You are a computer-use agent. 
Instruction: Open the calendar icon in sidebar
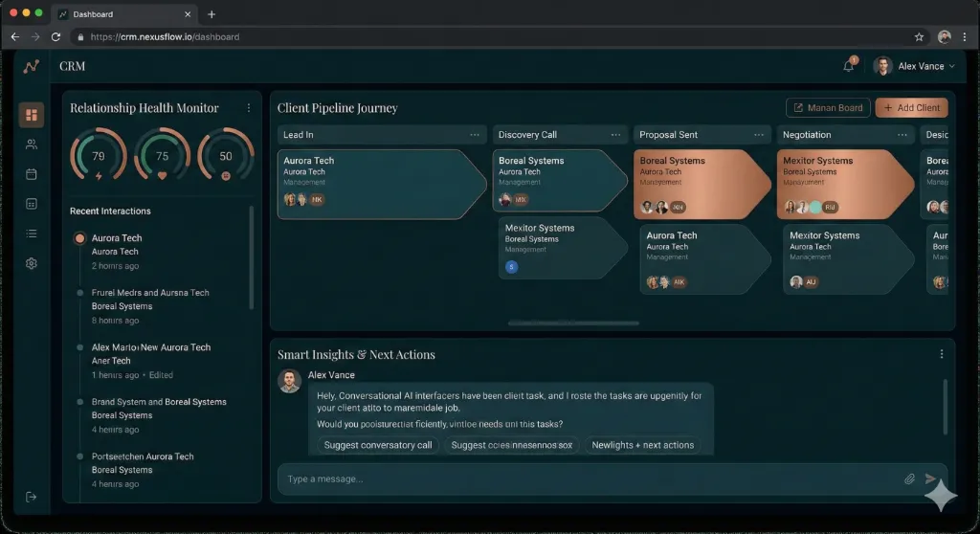click(32, 174)
